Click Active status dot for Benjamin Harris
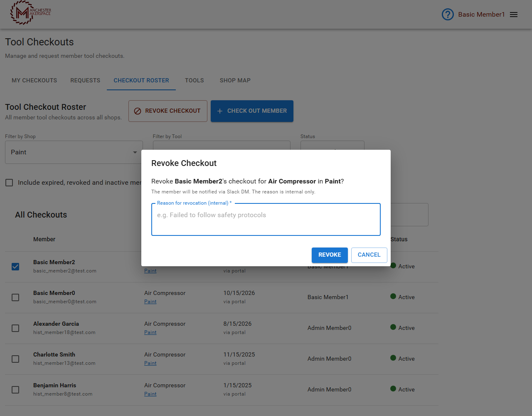Image resolution: width=532 pixels, height=416 pixels. click(x=393, y=389)
